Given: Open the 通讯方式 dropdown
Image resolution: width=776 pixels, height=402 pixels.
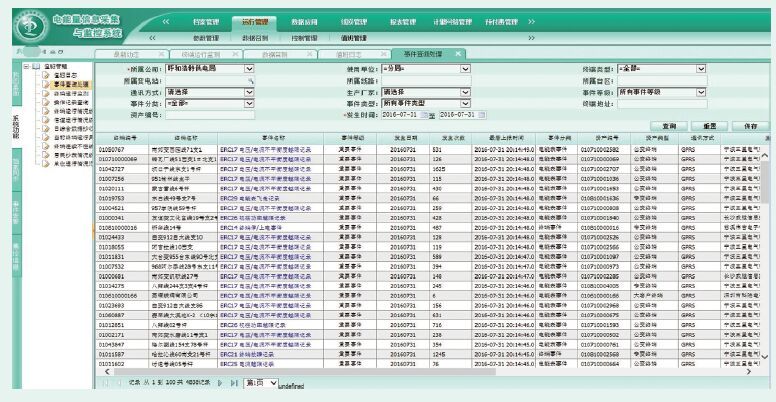Looking at the screenshot, I should tap(250, 90).
